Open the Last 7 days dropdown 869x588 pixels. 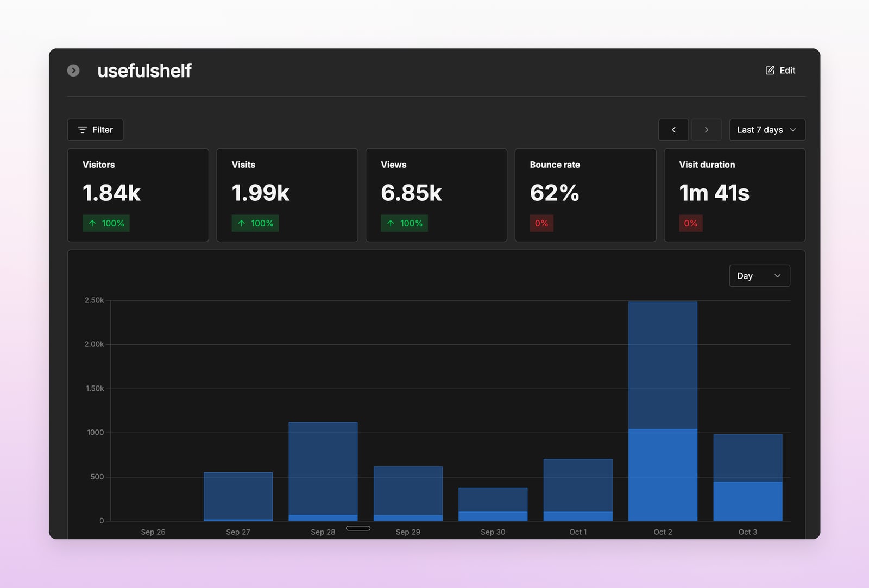pyautogui.click(x=767, y=130)
